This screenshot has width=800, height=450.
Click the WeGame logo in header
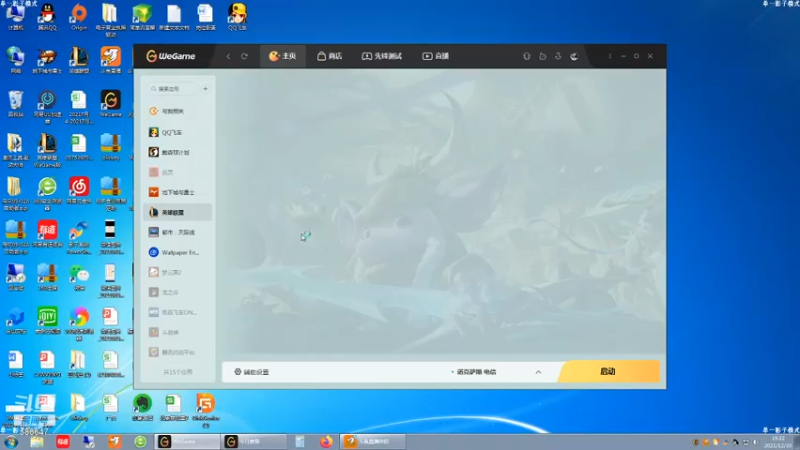click(171, 56)
